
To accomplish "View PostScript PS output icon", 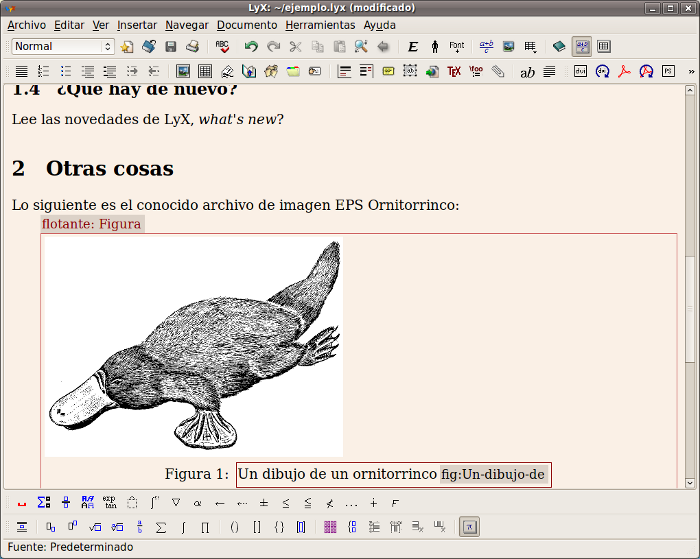I will pyautogui.click(x=668, y=71).
